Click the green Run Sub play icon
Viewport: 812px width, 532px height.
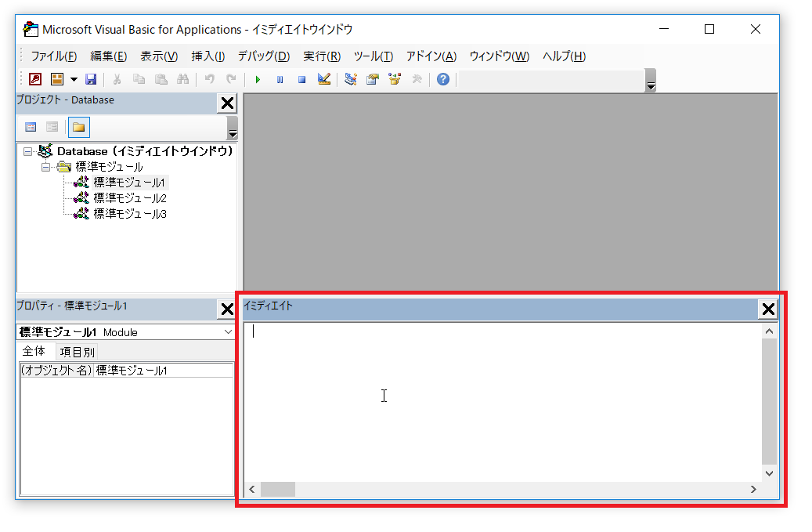258,80
